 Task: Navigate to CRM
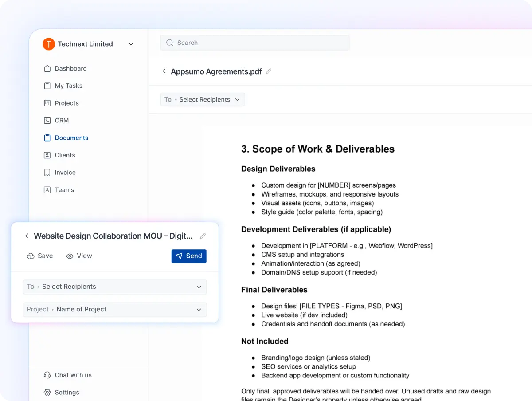pyautogui.click(x=62, y=120)
